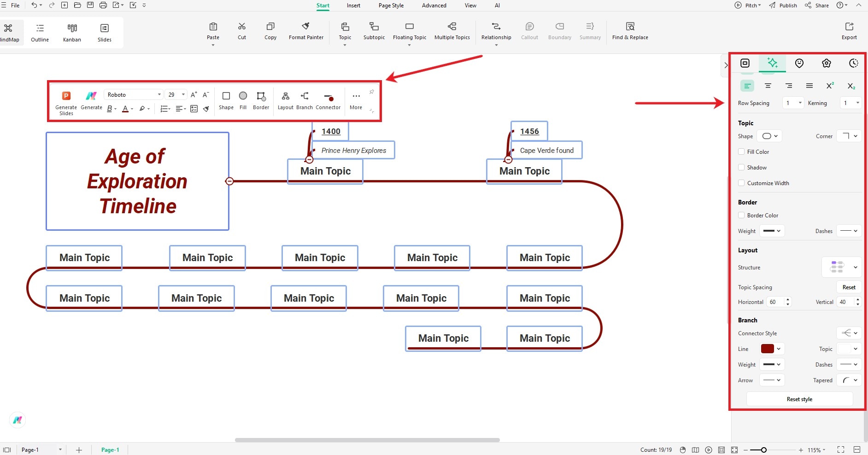The width and height of the screenshot is (868, 455).
Task: Open the AI tab
Action: pyautogui.click(x=497, y=6)
